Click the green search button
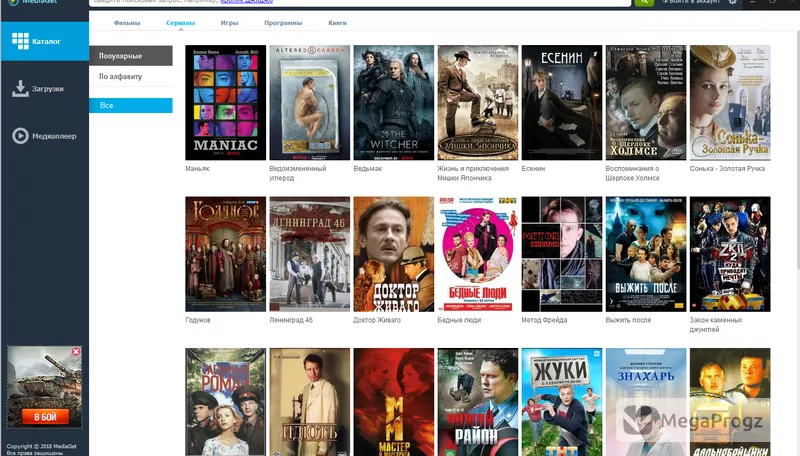Image resolution: width=800 pixels, height=456 pixels. [x=644, y=2]
